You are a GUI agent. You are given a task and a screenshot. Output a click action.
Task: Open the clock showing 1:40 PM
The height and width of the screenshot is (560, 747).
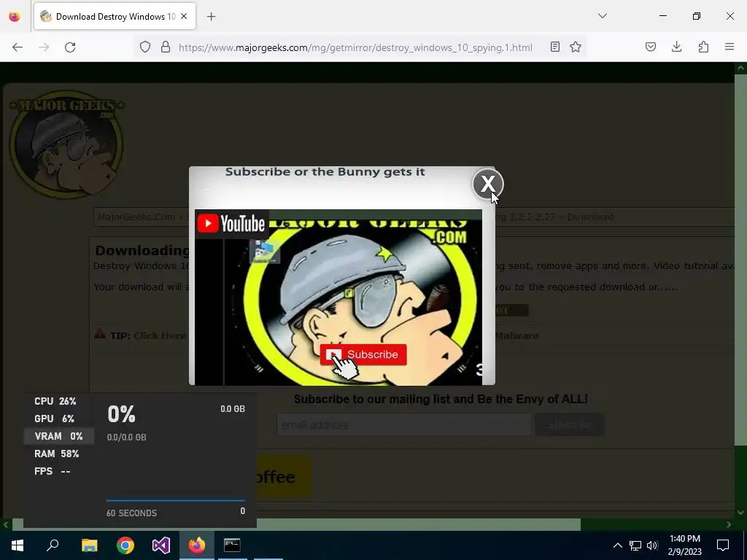pyautogui.click(x=684, y=545)
